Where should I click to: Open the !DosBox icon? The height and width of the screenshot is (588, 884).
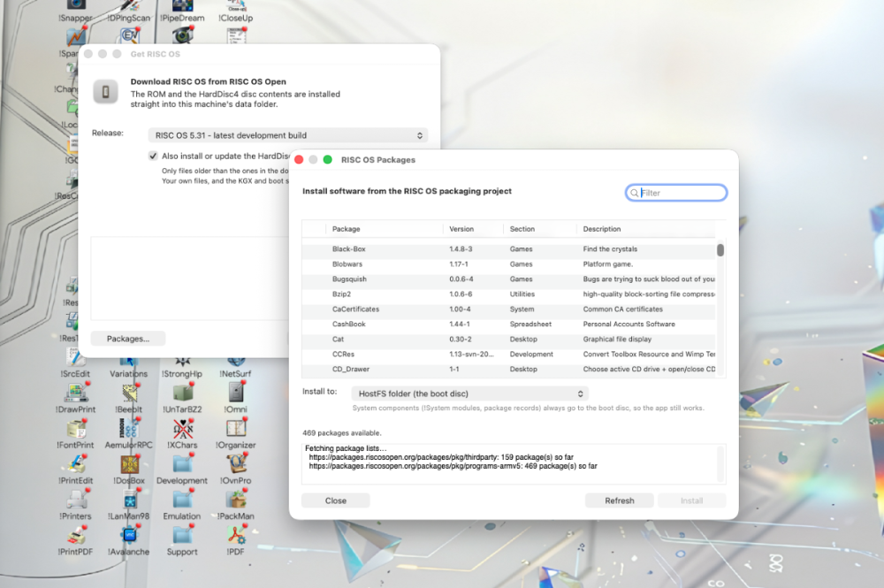pyautogui.click(x=129, y=464)
